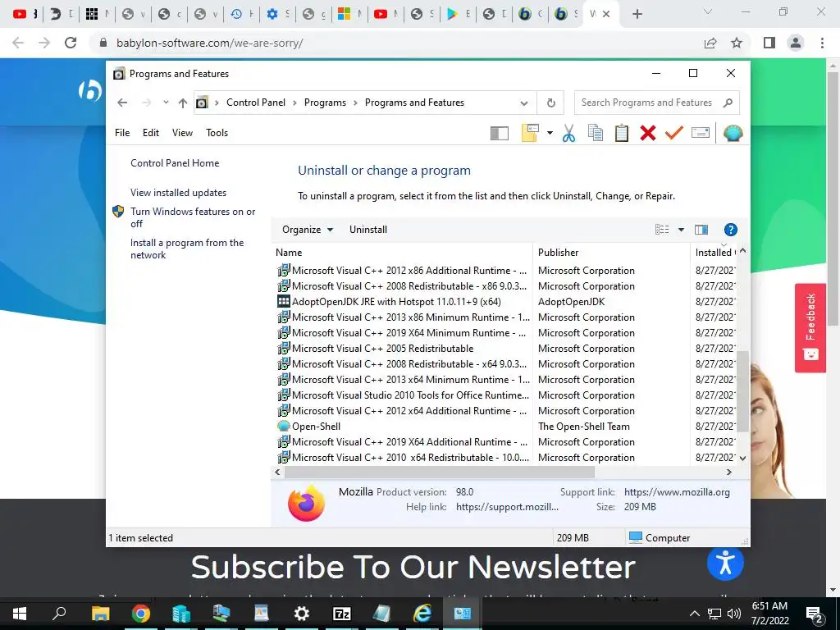Open the Chrome profile avatar

796,43
